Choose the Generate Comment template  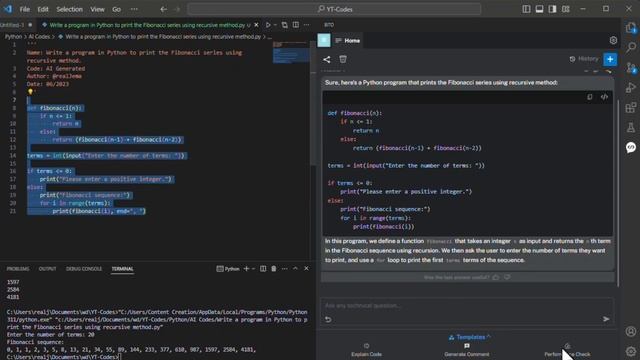[x=467, y=350]
